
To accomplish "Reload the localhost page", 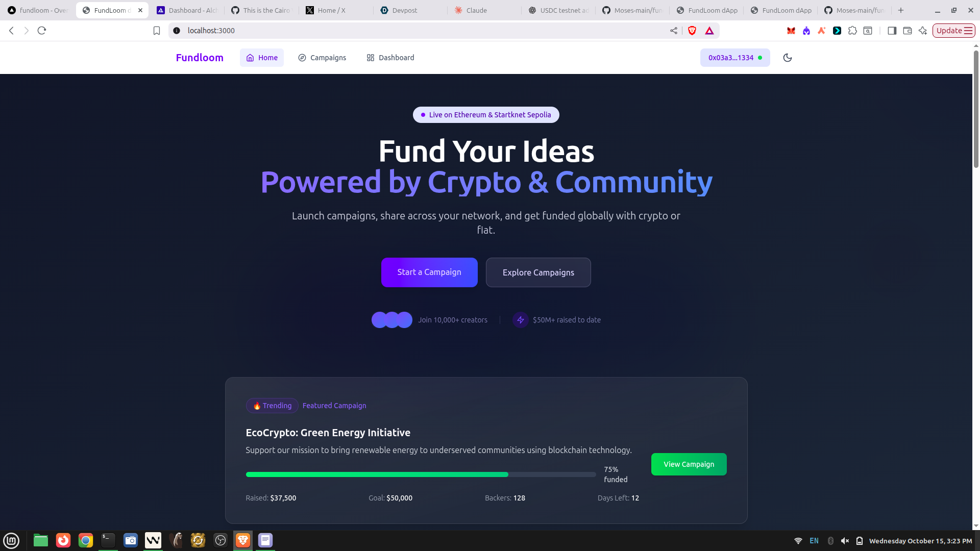I will [x=42, y=31].
